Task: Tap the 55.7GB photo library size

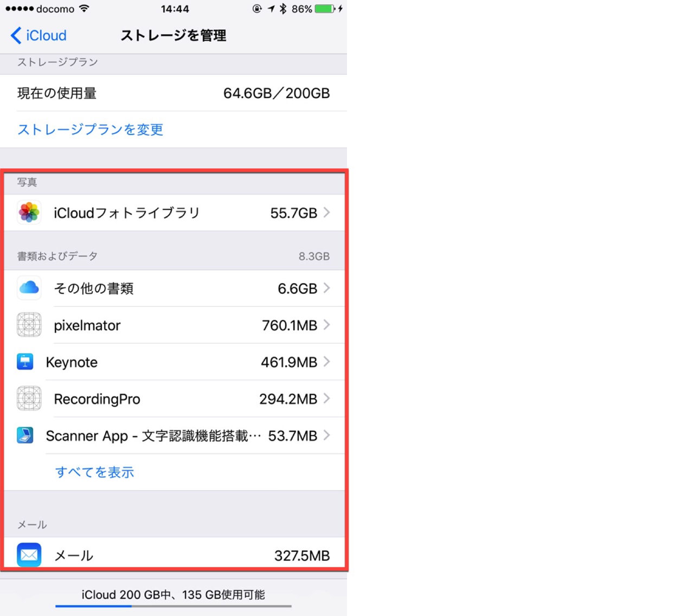Action: [x=294, y=213]
